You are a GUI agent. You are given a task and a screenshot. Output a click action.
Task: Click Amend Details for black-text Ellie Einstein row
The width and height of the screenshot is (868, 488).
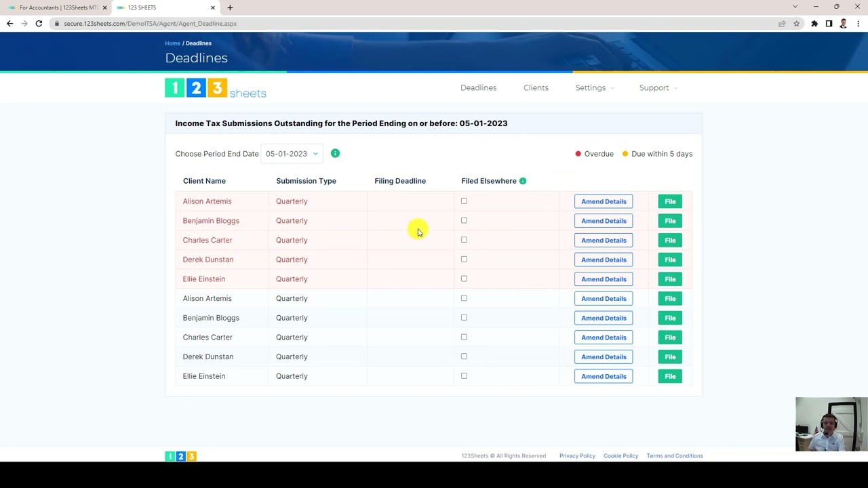604,376
